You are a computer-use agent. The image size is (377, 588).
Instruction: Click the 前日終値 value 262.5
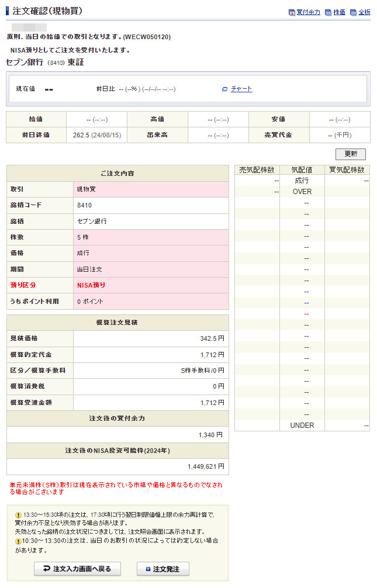pos(96,135)
